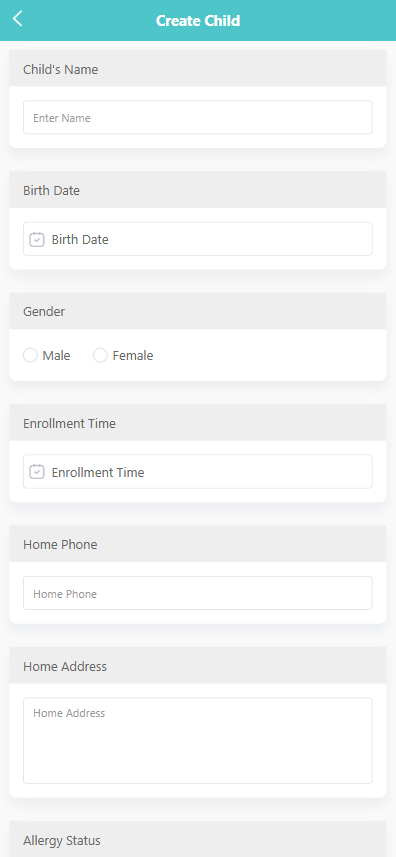Click the calendar icon in Birth Date field
The height and width of the screenshot is (857, 396).
(x=37, y=239)
